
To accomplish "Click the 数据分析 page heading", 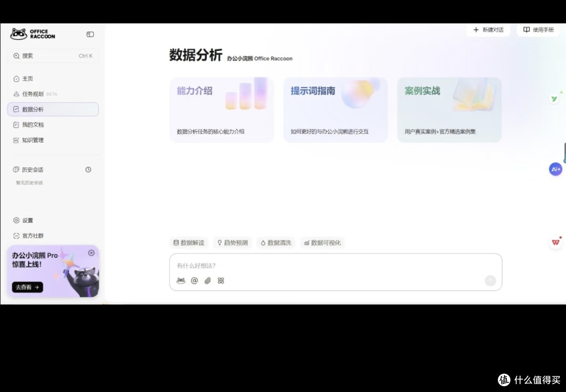I will point(195,55).
